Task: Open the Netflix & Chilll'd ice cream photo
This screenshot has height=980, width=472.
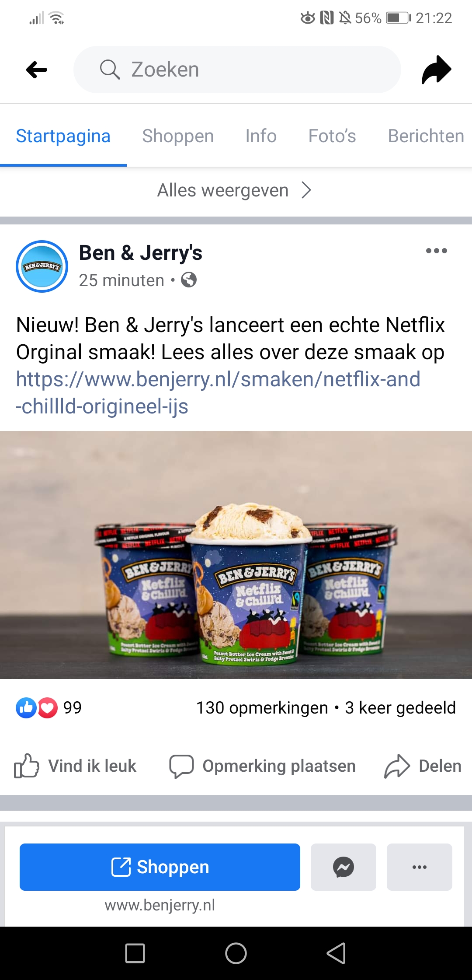Action: tap(236, 555)
